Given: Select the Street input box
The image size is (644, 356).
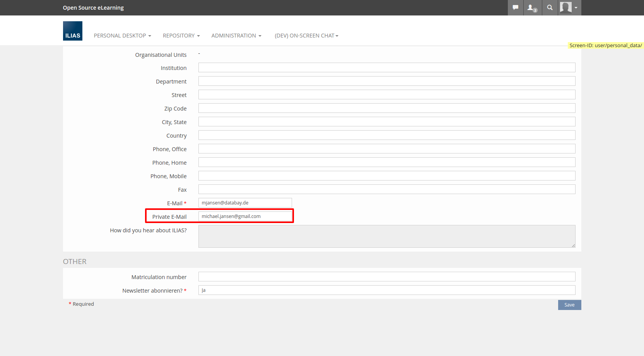Looking at the screenshot, I should (386, 95).
